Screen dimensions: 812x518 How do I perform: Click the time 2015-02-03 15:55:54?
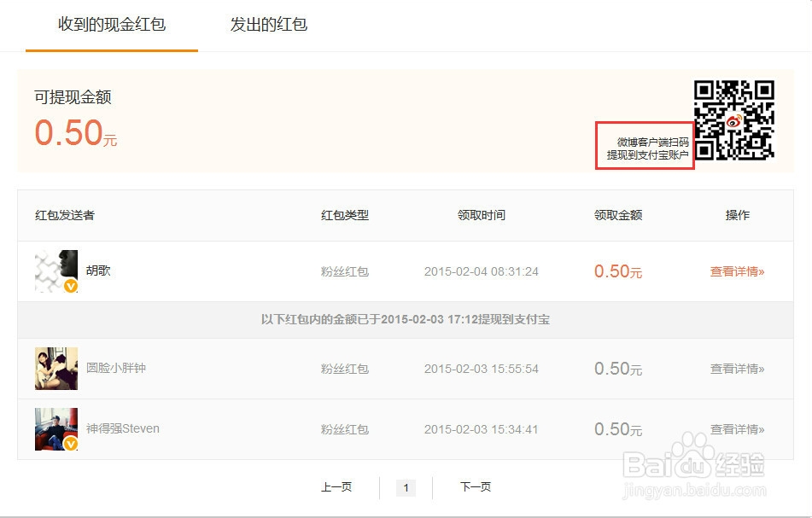pyautogui.click(x=482, y=369)
